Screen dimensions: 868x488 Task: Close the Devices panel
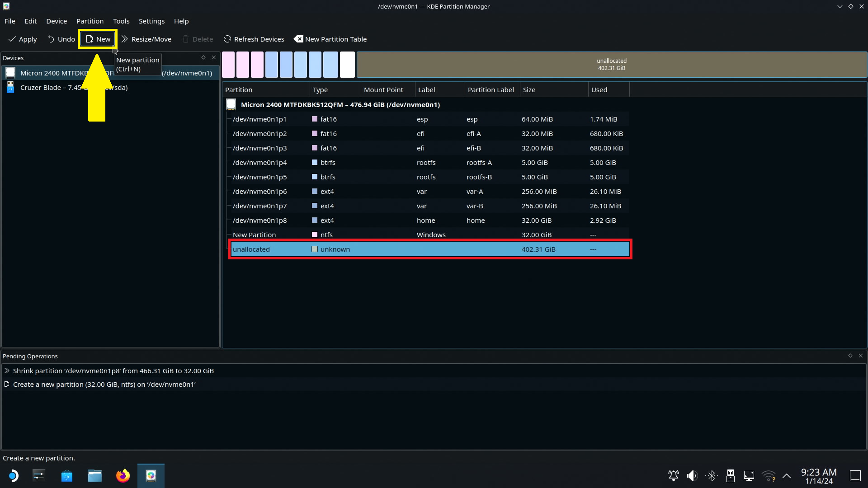pos(214,57)
